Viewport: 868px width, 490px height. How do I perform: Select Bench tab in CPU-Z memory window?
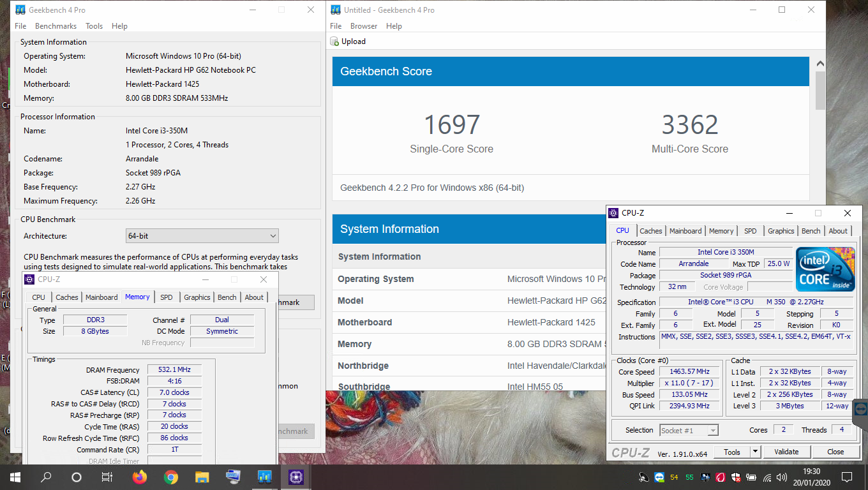tap(227, 297)
